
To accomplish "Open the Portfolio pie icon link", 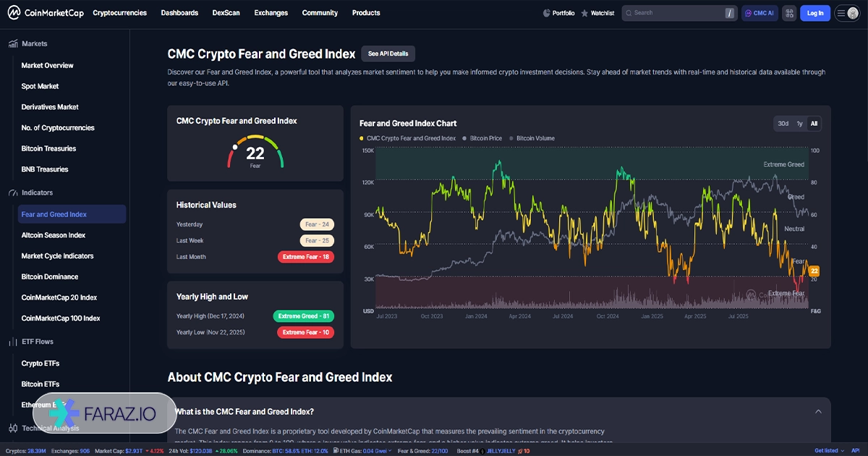I will tap(547, 13).
